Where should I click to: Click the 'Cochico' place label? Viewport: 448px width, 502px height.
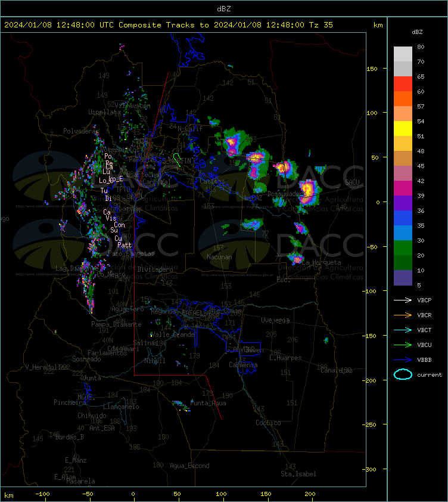pyautogui.click(x=268, y=423)
